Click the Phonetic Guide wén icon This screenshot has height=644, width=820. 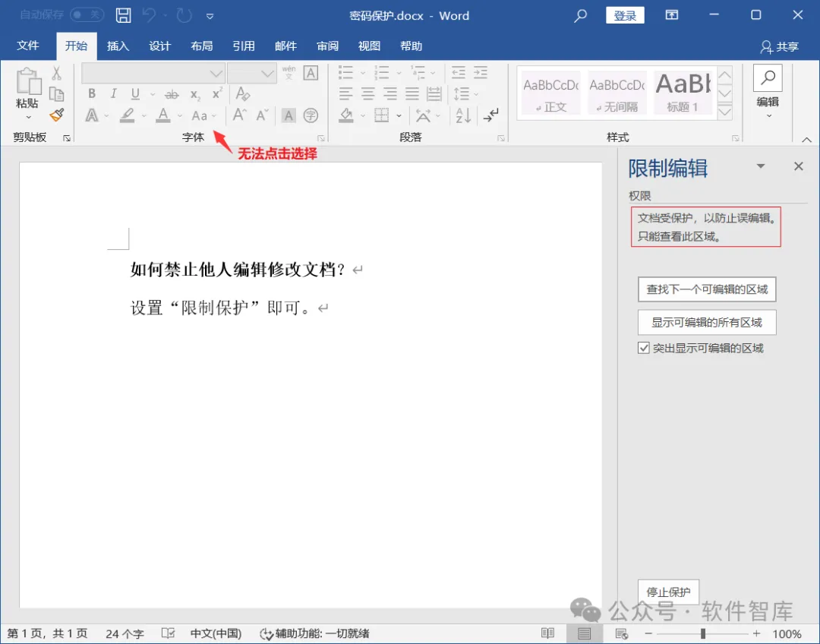[x=289, y=72]
